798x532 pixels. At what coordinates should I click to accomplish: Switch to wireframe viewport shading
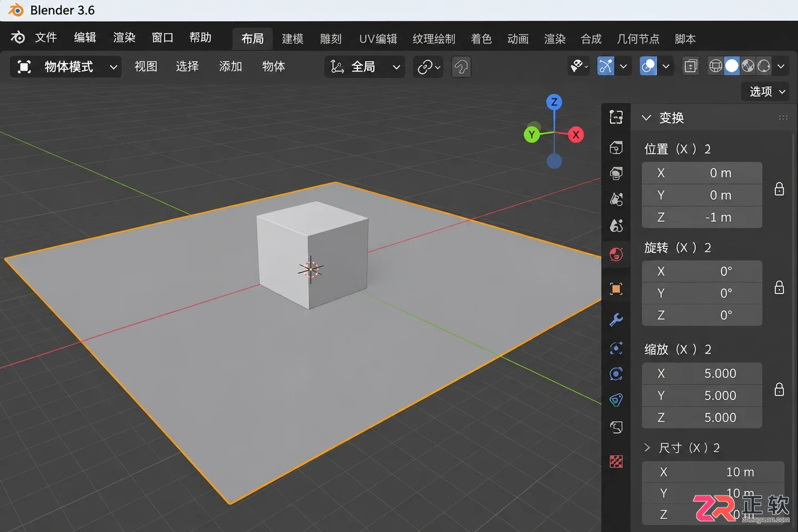pos(716,66)
